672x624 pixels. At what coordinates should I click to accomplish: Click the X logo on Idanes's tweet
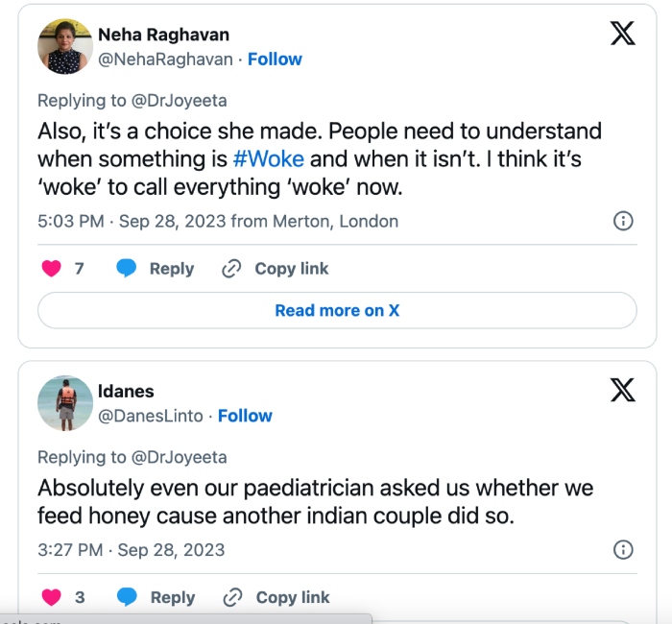coord(623,390)
